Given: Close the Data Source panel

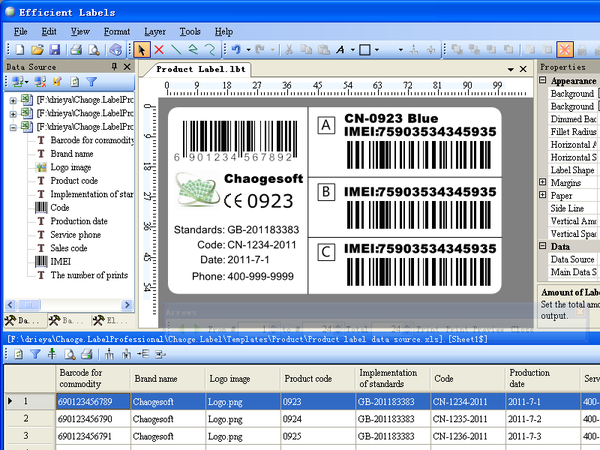Looking at the screenshot, I should click(x=127, y=67).
